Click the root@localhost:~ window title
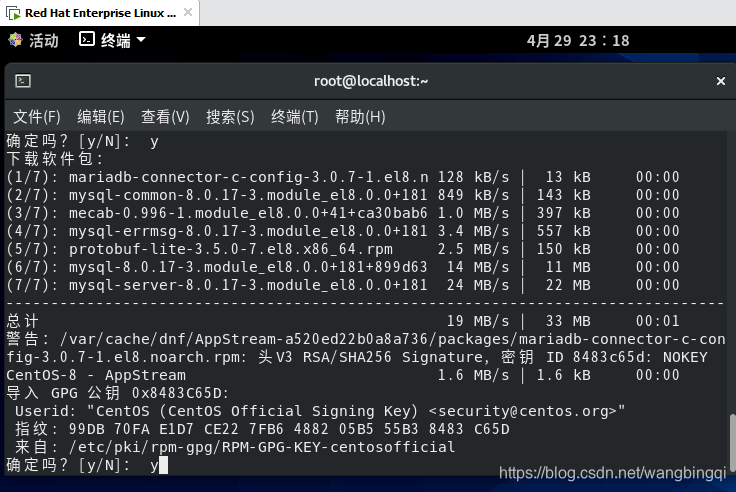Image resolution: width=736 pixels, height=492 pixels. pos(371,81)
